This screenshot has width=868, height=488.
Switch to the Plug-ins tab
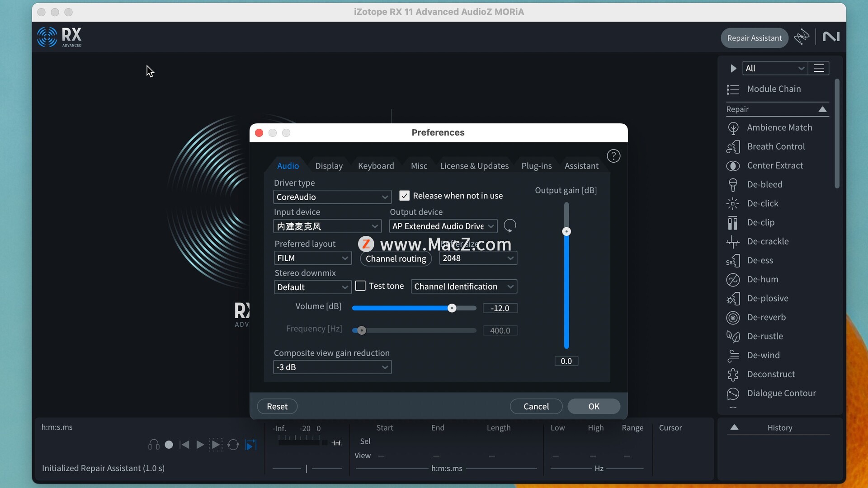536,166
